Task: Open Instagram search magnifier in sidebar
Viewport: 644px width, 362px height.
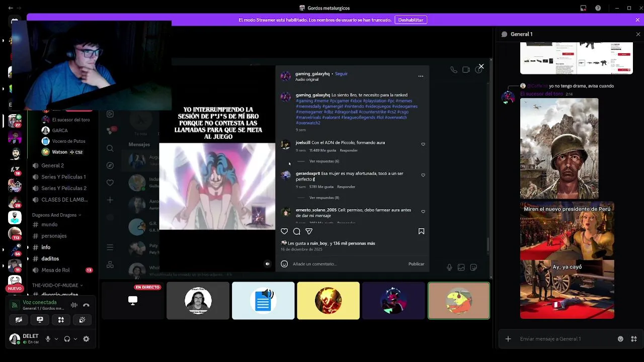Action: tap(110, 148)
